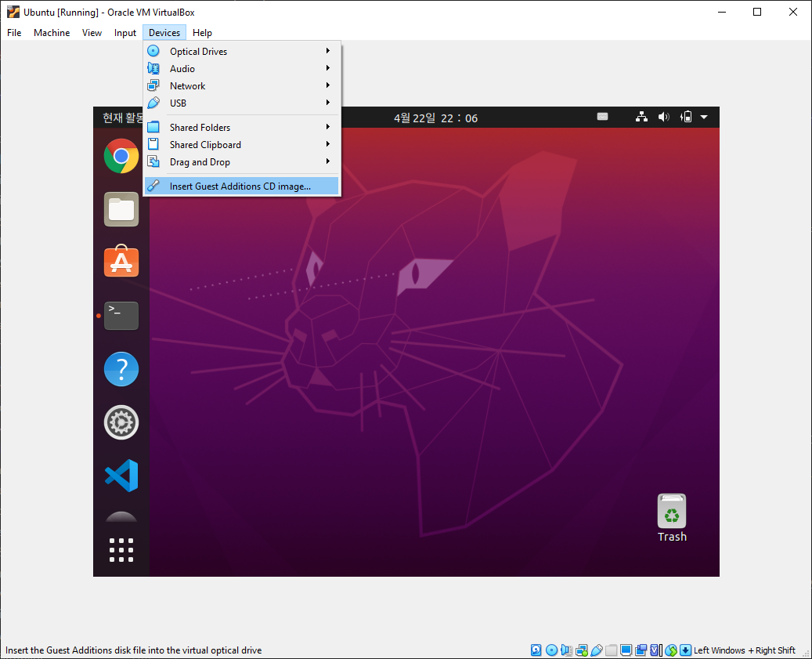Open the File menu in VirtualBox
This screenshot has height=659, width=812.
(x=14, y=33)
